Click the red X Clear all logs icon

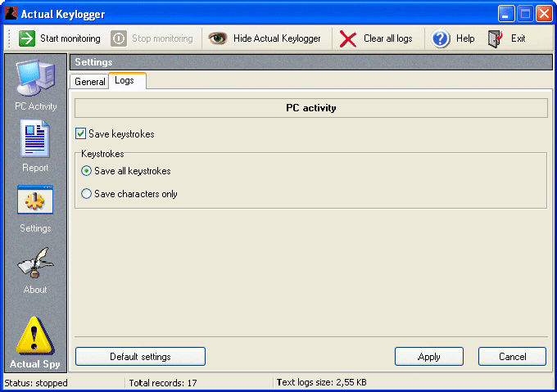coord(348,38)
